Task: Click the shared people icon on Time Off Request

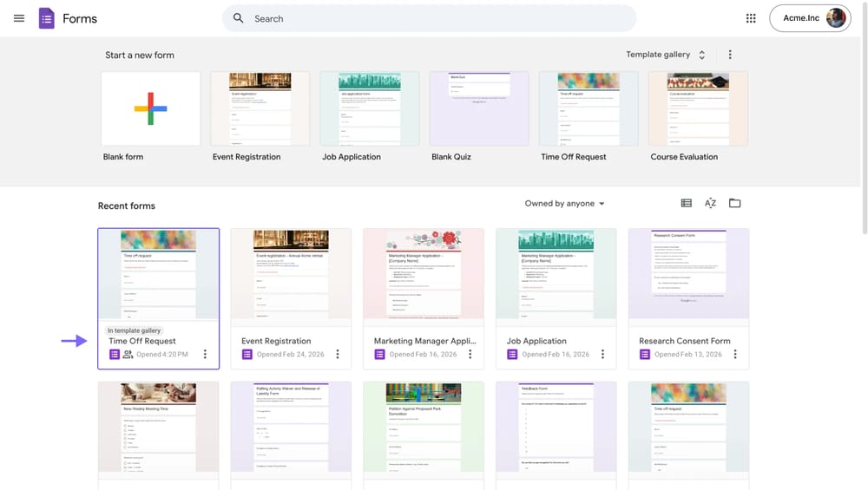Action: tap(128, 354)
